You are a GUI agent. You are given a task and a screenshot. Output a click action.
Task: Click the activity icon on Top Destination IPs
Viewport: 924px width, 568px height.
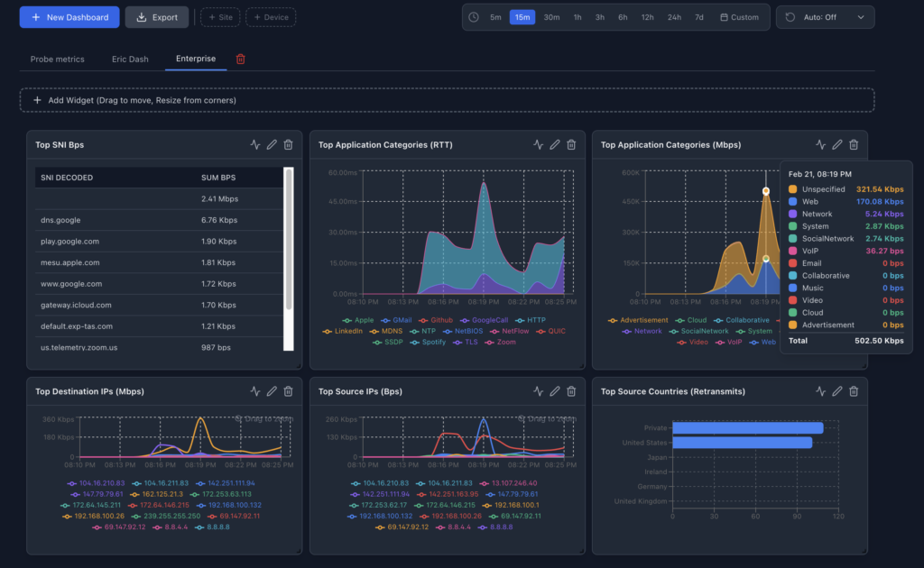click(x=257, y=391)
